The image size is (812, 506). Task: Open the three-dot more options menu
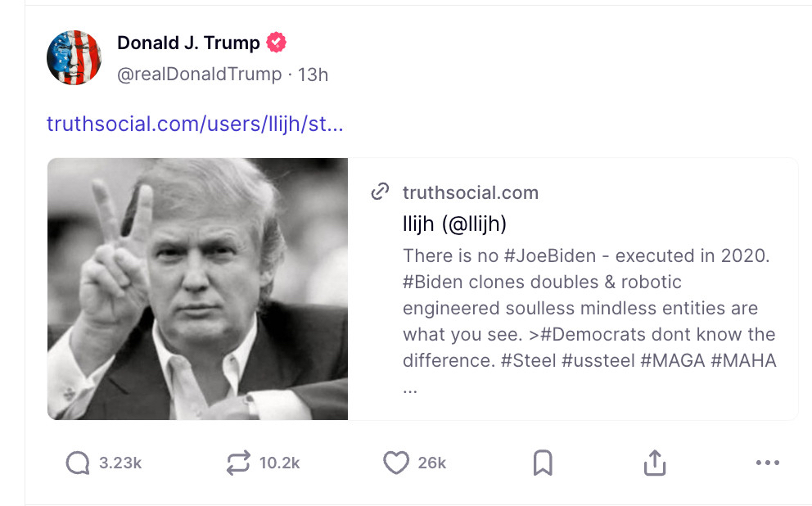[x=767, y=463]
